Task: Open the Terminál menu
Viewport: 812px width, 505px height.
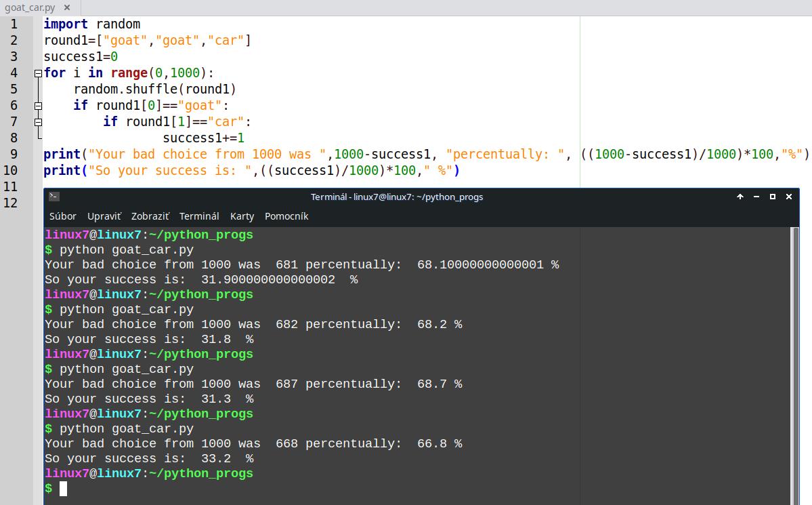Action: [x=199, y=216]
